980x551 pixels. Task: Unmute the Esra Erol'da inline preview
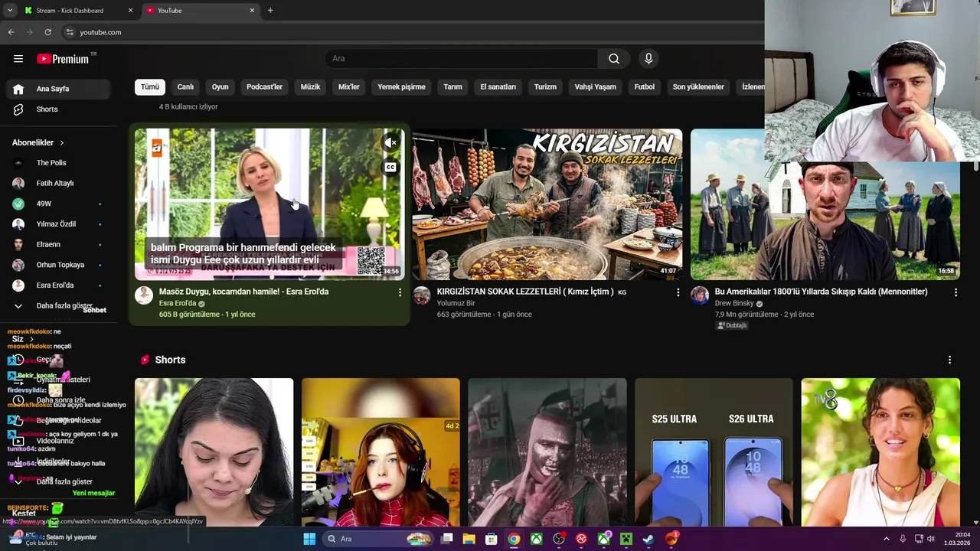[x=390, y=142]
